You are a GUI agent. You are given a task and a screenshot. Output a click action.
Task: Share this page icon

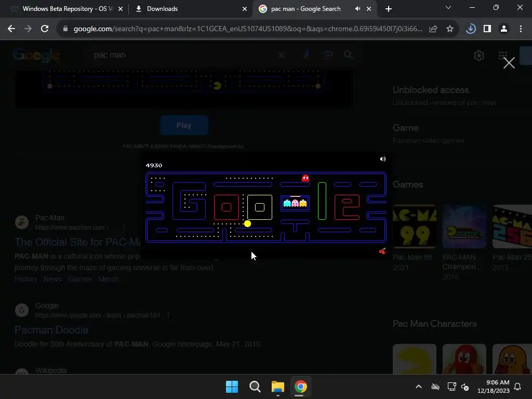[x=433, y=29]
